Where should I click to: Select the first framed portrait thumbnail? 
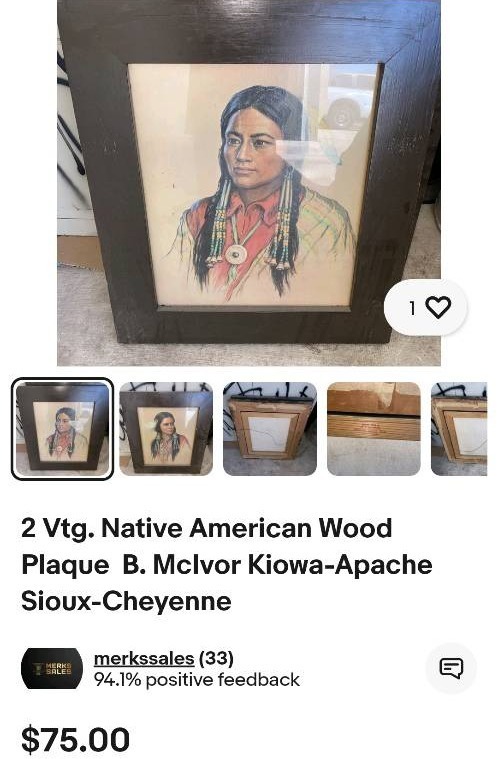click(x=62, y=429)
